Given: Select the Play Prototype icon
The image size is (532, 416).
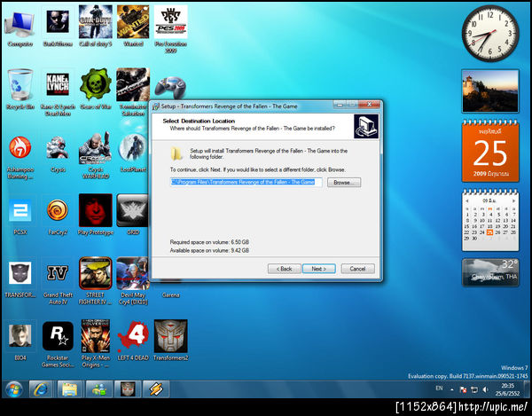Looking at the screenshot, I should click(x=96, y=215).
